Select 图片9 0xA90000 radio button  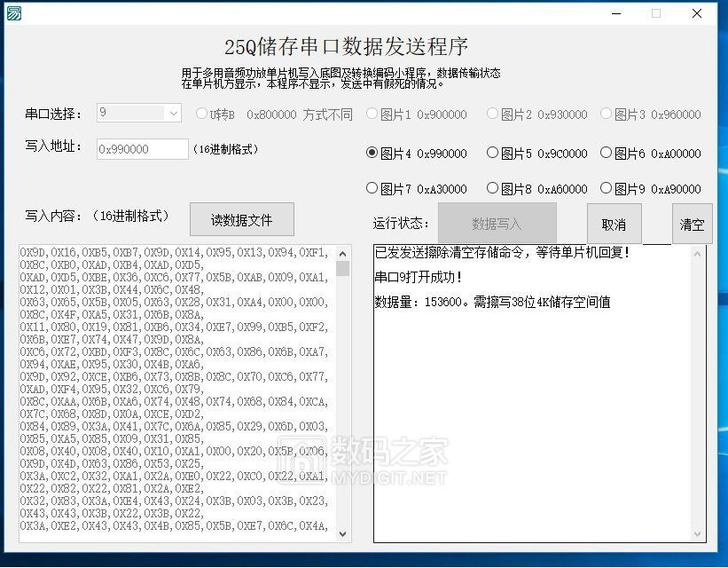[x=607, y=188]
